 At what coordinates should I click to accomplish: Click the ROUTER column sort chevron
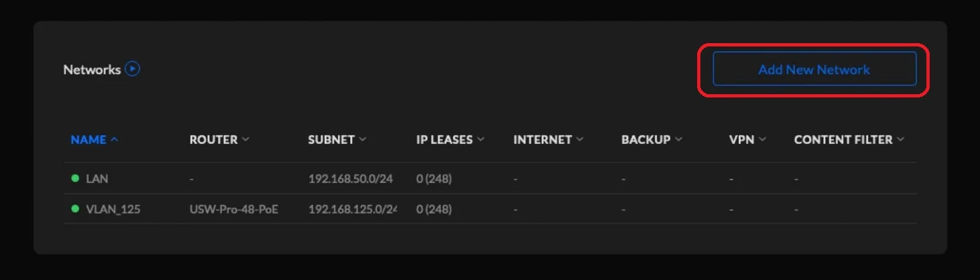point(246,139)
